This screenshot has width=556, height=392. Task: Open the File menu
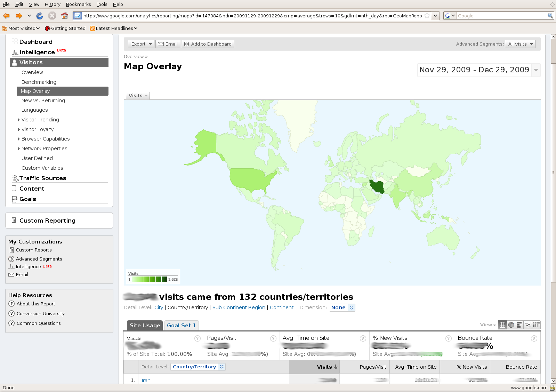pos(6,4)
